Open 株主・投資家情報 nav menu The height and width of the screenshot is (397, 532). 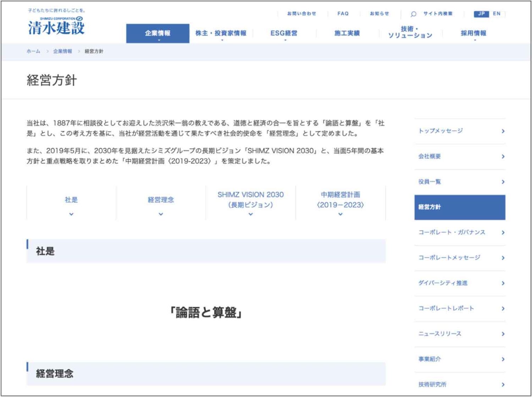pyautogui.click(x=221, y=33)
